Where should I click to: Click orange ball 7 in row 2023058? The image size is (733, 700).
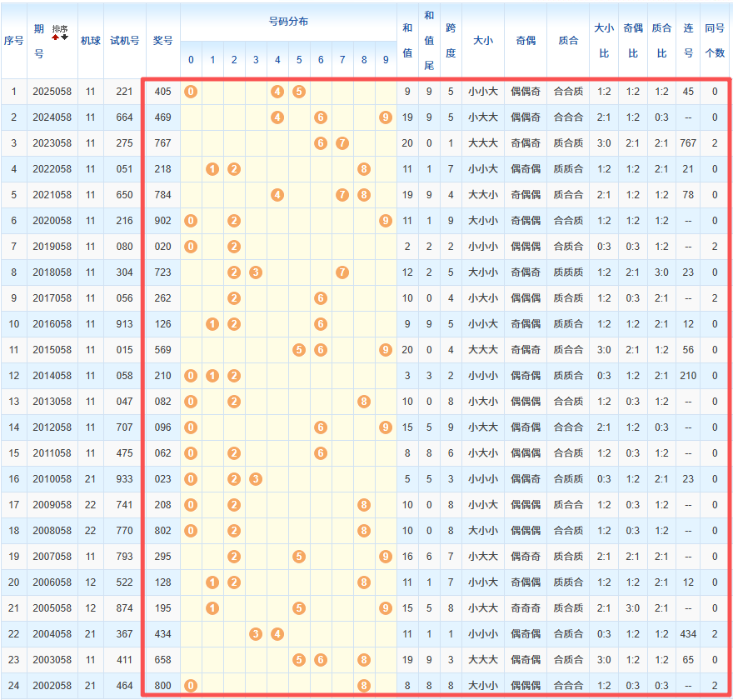pyautogui.click(x=342, y=143)
